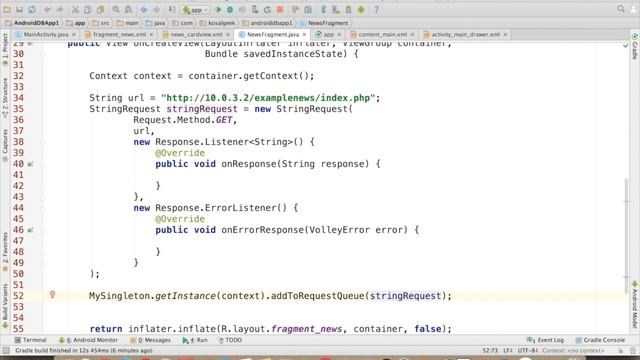Switch to news_cardview.xml tab
The height and width of the screenshot is (360, 640).
click(196, 35)
